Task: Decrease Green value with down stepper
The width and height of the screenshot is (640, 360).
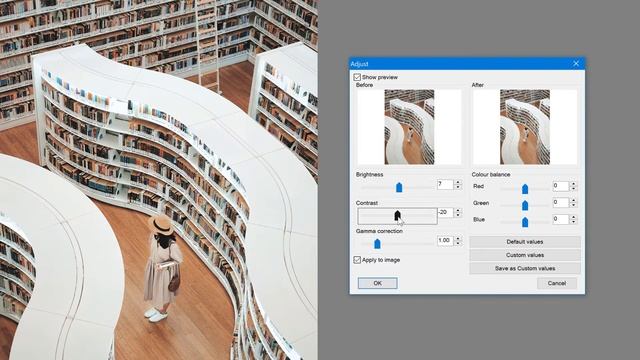Action: (x=573, y=205)
